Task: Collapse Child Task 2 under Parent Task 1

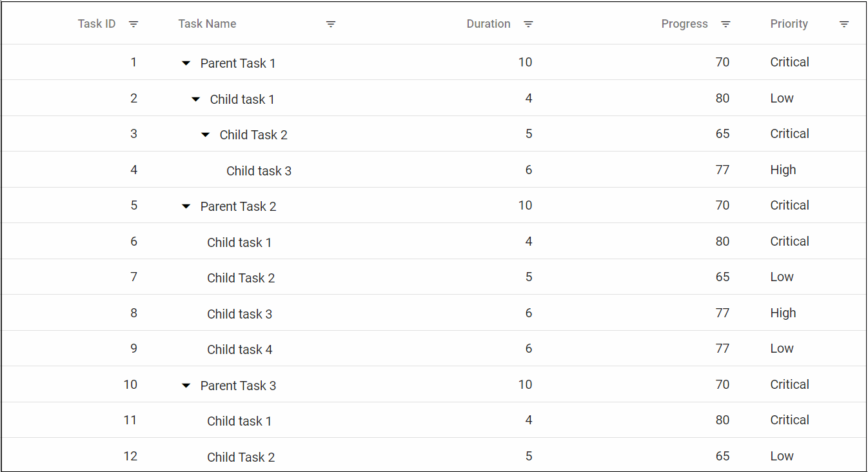Action: click(205, 135)
